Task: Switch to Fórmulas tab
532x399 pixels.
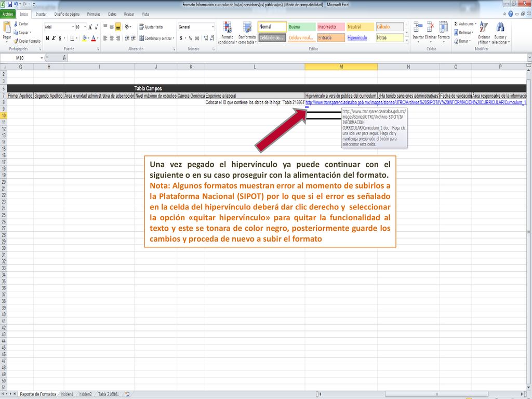Action: tap(94, 14)
